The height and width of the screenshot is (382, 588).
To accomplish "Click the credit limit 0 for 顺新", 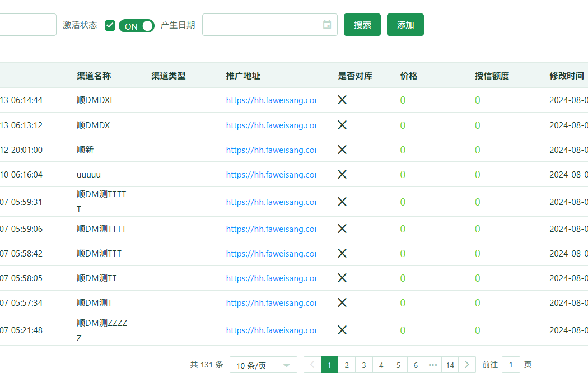I will [477, 150].
